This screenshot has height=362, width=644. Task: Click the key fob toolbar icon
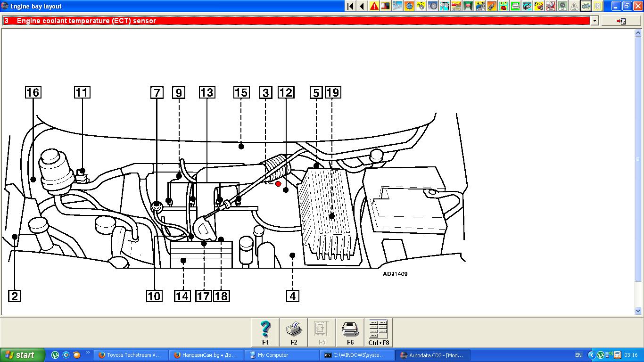(492, 6)
